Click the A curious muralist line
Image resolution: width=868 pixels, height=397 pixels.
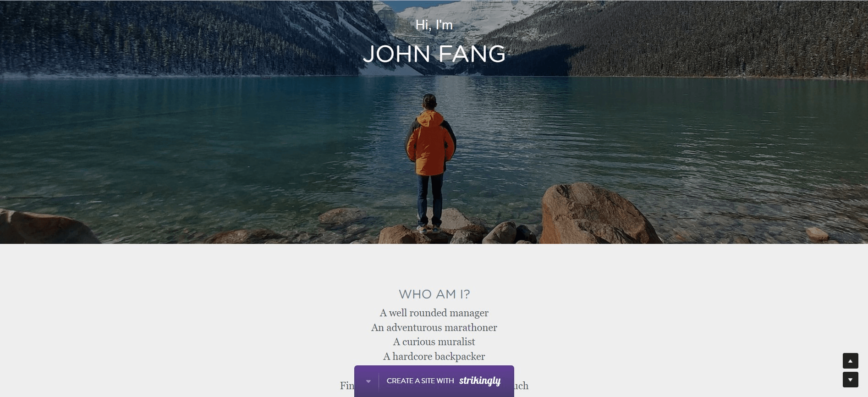coord(434,342)
